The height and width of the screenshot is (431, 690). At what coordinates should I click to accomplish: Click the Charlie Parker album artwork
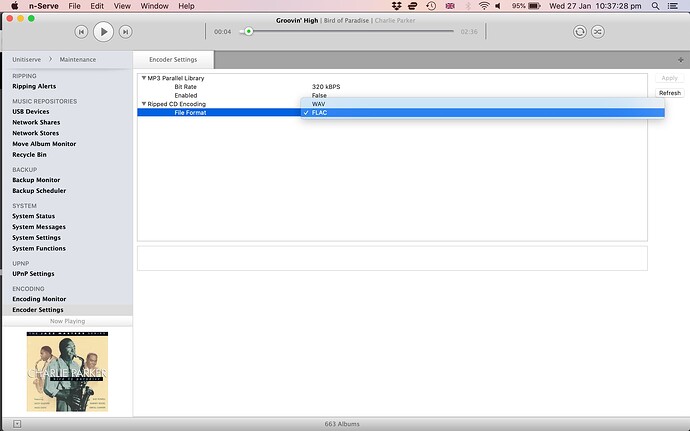(67, 372)
